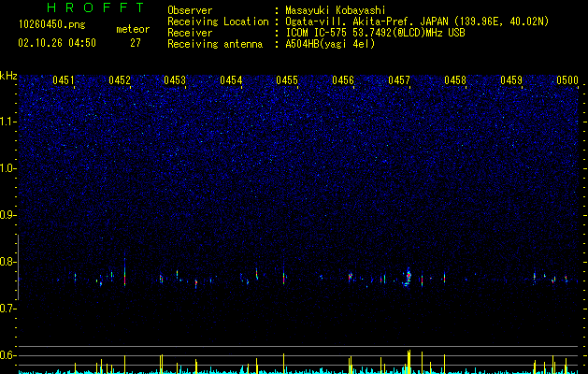Click the 0459 time marker
This screenshot has width=588, height=374.
pos(511,80)
